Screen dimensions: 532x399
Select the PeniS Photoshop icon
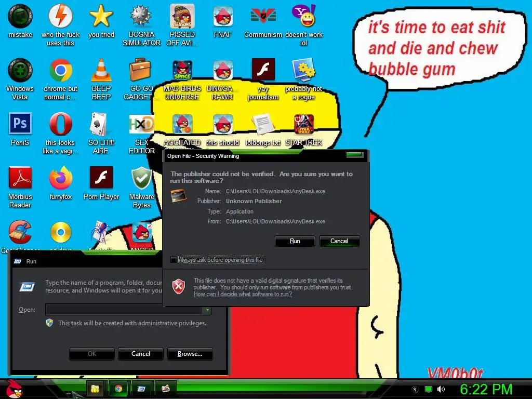click(x=20, y=124)
